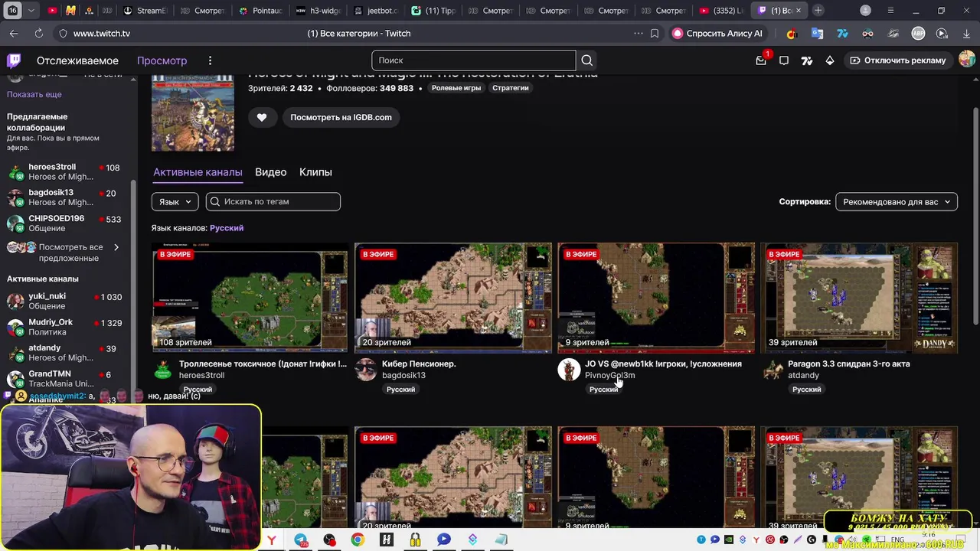Switch to the StreamEl browser tab

pyautogui.click(x=144, y=11)
